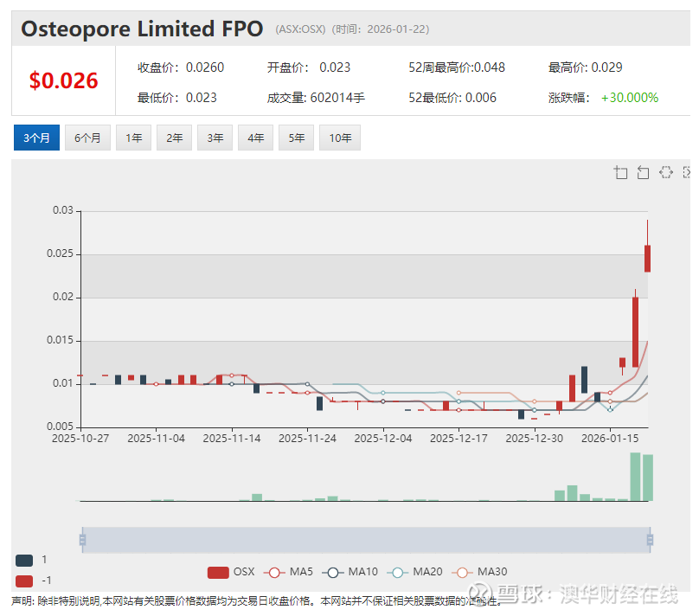Select the 3个月 time range tab
Viewport: 699px width, 616px height.
pos(36,138)
